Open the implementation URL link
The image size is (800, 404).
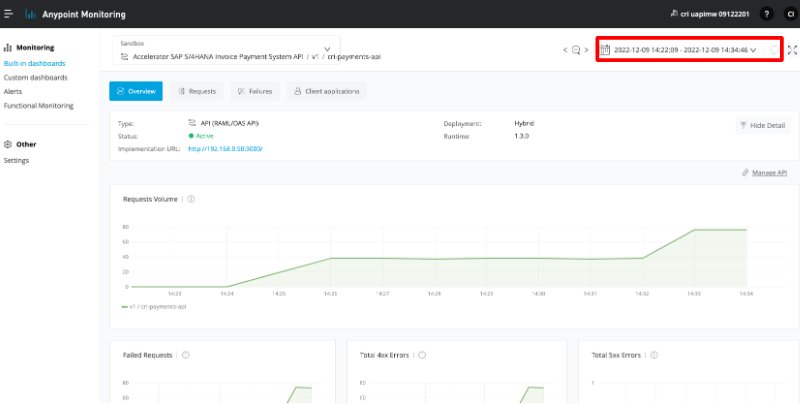coord(225,149)
